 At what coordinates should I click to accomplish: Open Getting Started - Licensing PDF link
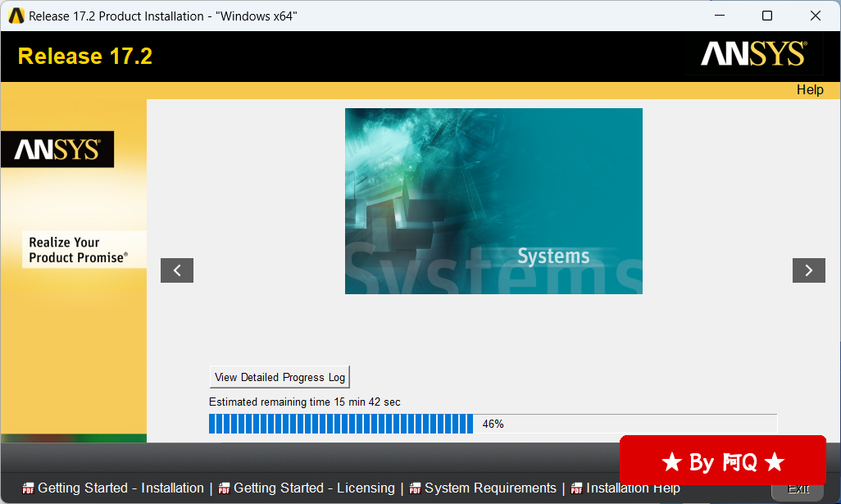(314, 488)
